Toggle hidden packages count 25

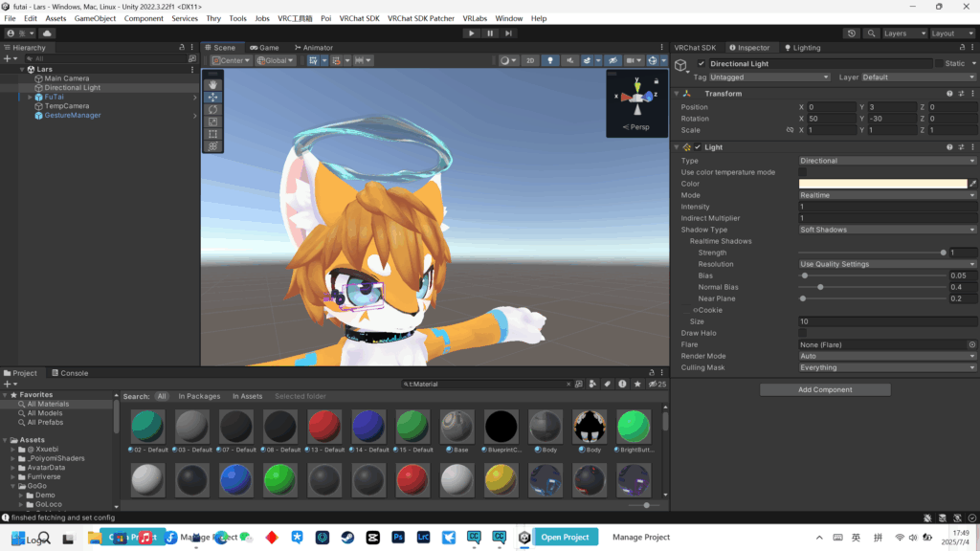(x=657, y=385)
